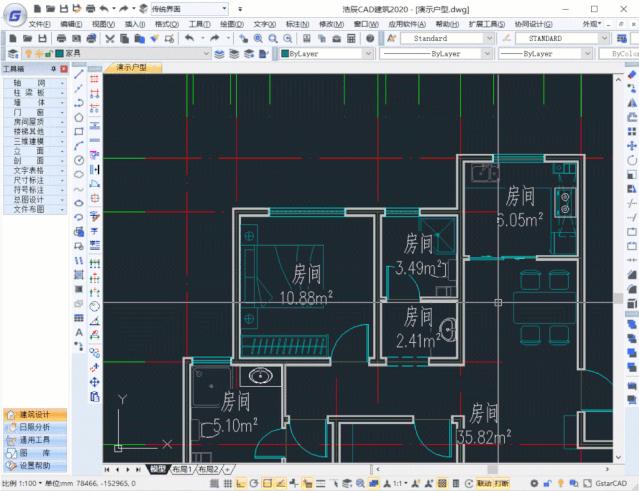Click the multiline text 'A' tool

tap(79, 331)
